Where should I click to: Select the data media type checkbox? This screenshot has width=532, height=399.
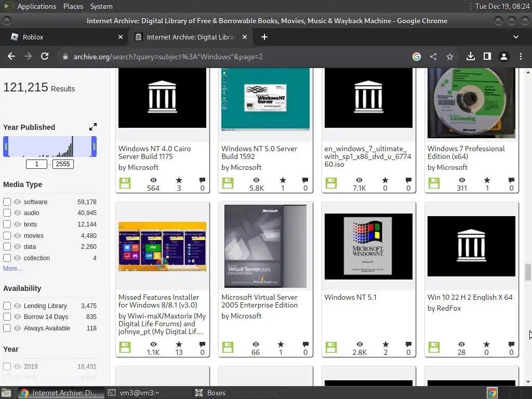(7, 247)
